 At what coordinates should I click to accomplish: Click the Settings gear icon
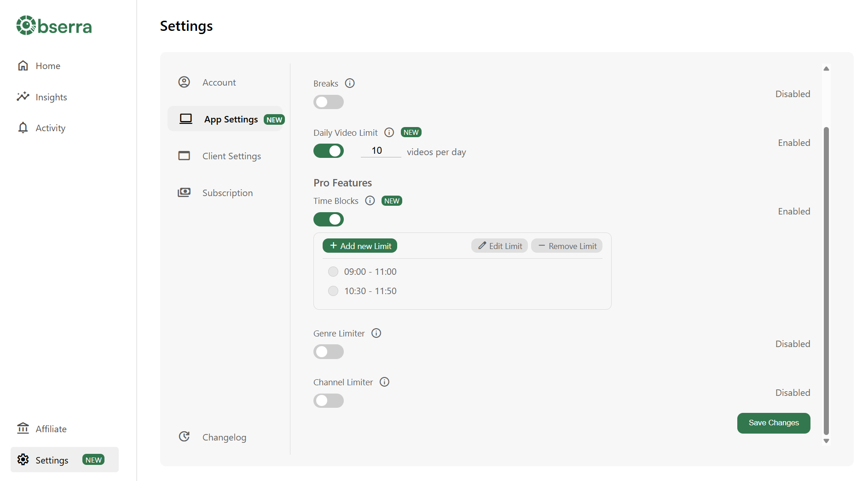coord(23,459)
